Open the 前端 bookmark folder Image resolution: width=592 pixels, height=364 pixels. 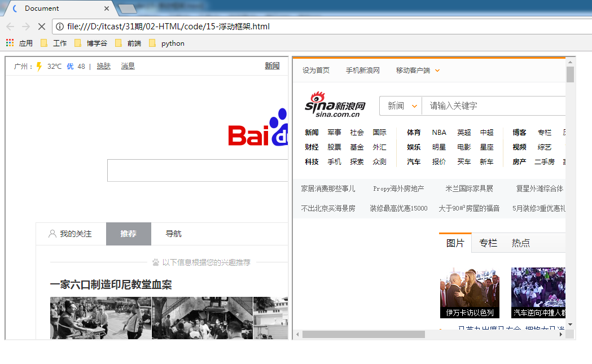click(x=128, y=43)
